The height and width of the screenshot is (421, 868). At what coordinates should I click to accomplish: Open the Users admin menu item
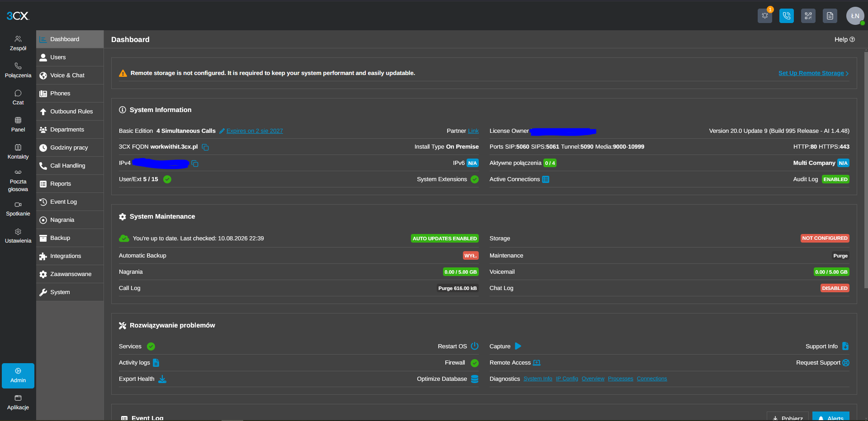point(70,57)
